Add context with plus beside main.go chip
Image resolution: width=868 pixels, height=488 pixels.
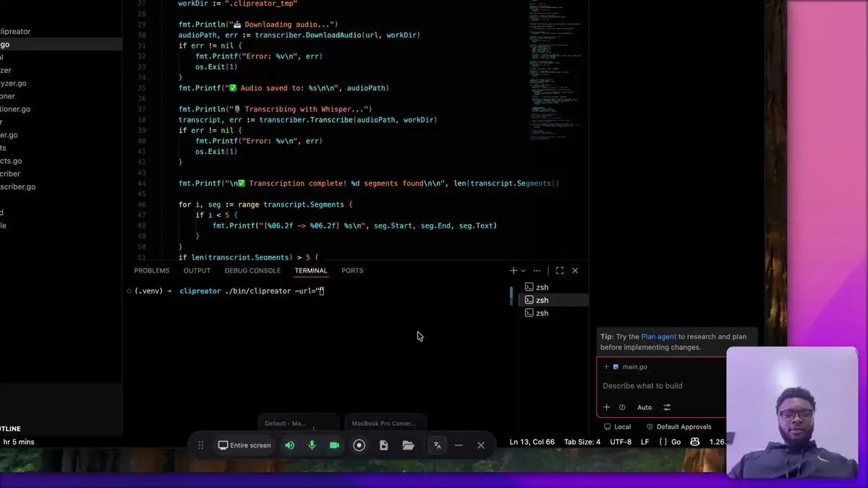[x=606, y=367]
